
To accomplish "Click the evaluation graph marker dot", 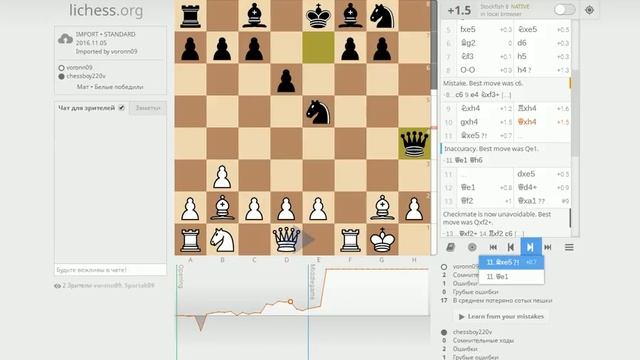I will tap(290, 302).
